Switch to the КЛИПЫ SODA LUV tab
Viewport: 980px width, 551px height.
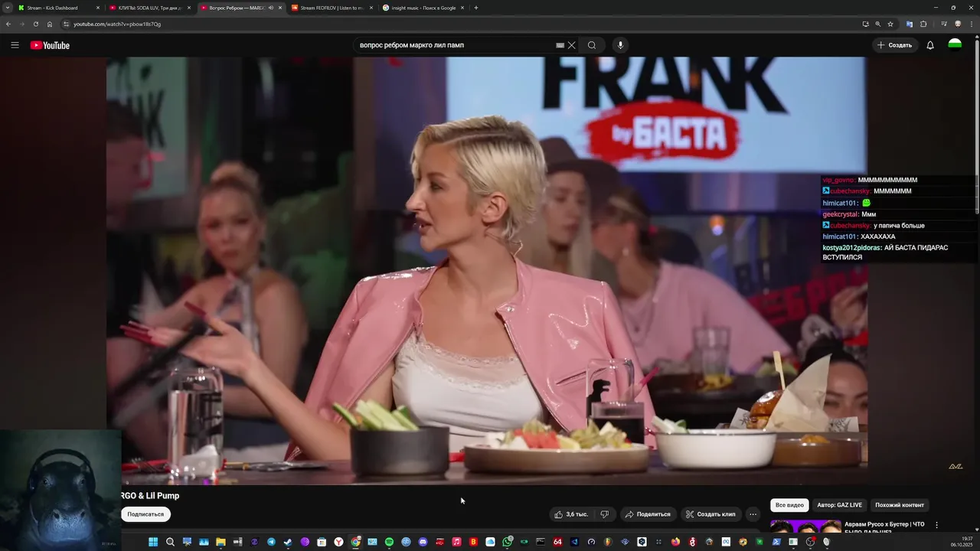[149, 8]
